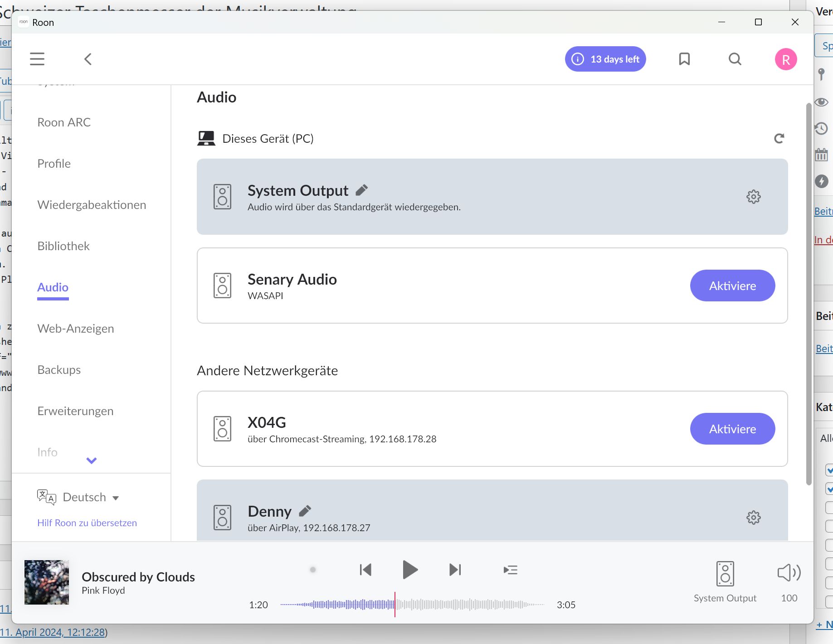The image size is (833, 644).
Task: Click the Senary Audio speaker icon
Action: tap(222, 286)
